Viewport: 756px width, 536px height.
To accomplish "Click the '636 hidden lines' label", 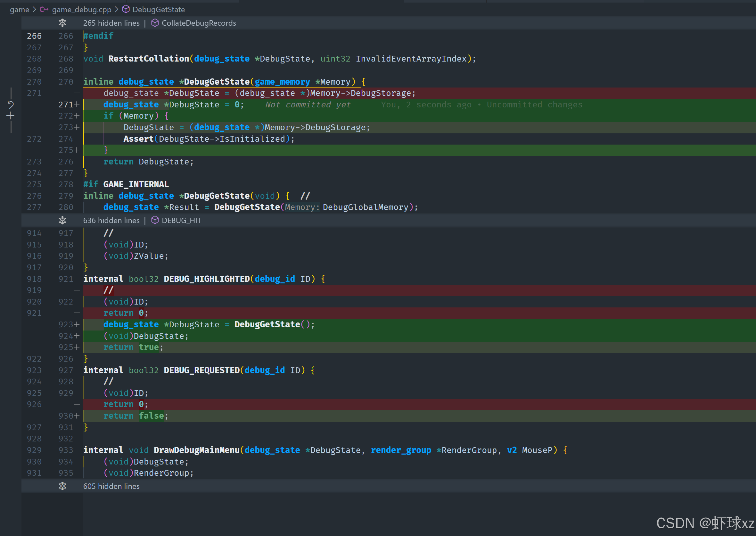I will 111,221.
